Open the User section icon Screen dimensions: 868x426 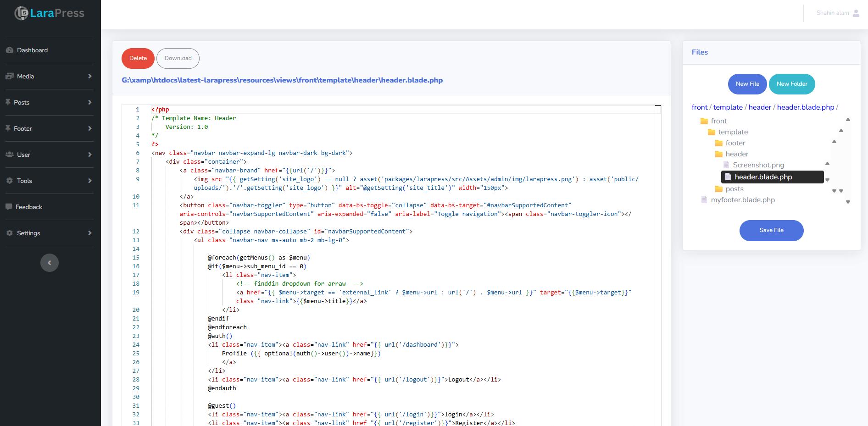pyautogui.click(x=9, y=155)
